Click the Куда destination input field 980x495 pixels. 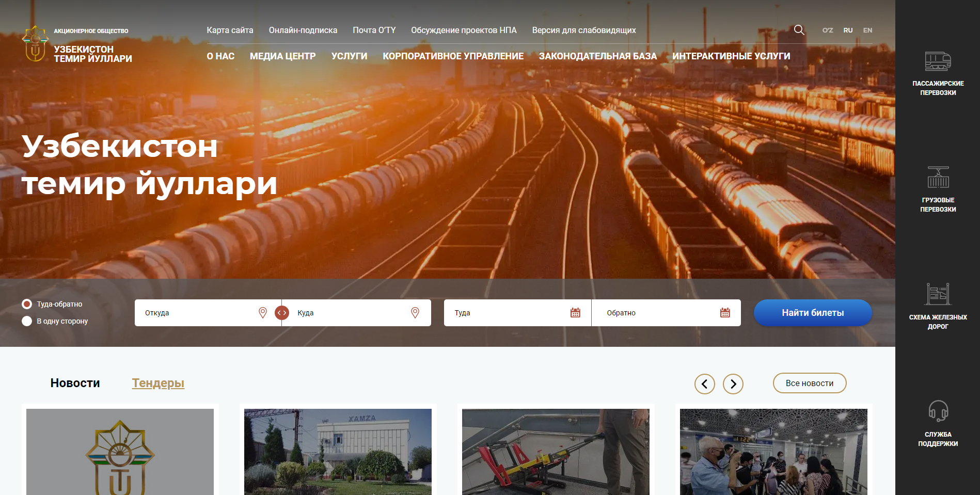point(357,313)
